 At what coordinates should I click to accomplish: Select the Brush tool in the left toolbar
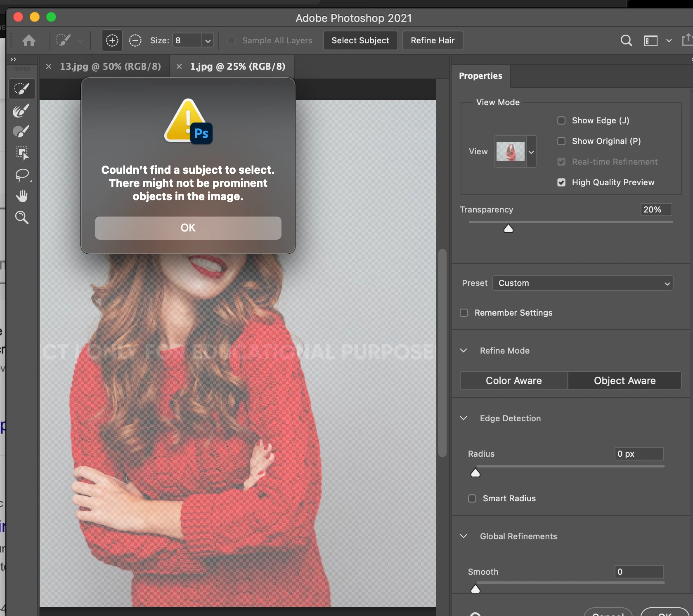click(x=21, y=132)
